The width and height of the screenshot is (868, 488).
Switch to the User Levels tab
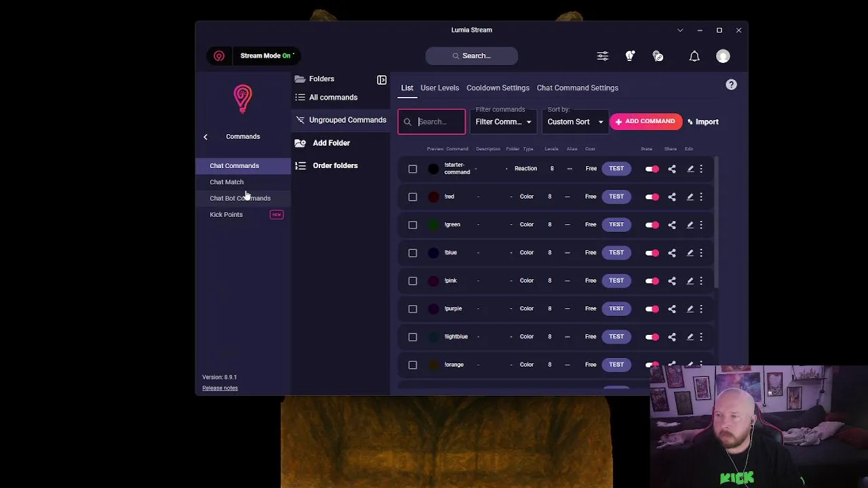[439, 88]
